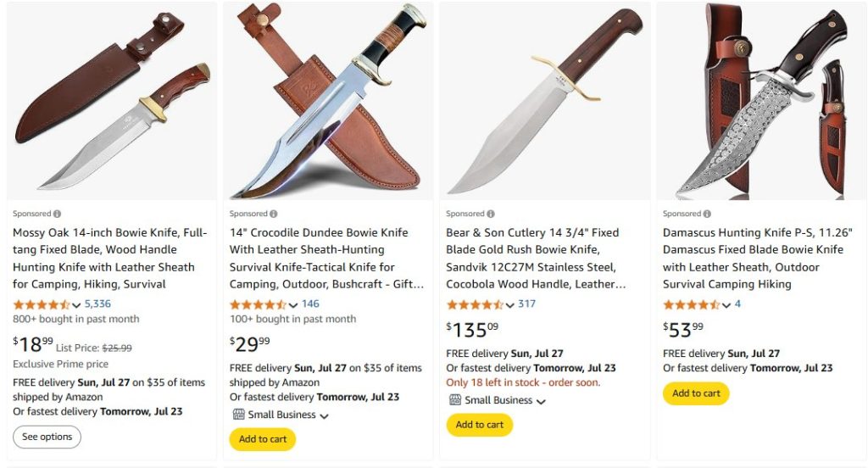Add Crocodile Dundee Bowie Knife to cart
Image resolution: width=868 pixels, height=468 pixels.
click(x=263, y=439)
